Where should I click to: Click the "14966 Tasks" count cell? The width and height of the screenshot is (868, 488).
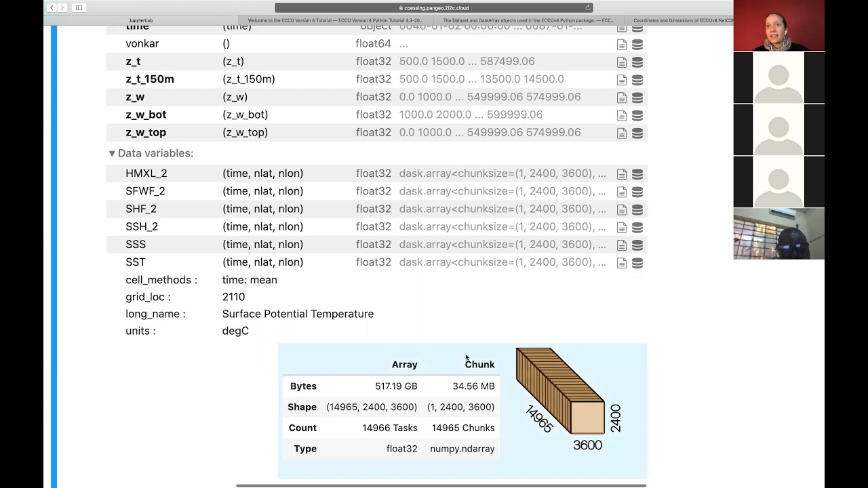[x=390, y=428]
